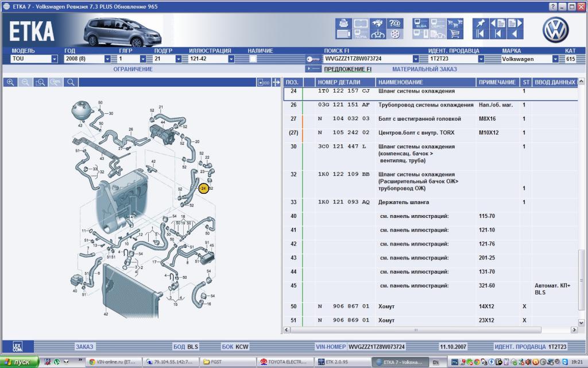Select Хомут row with size 23X12

click(430, 320)
